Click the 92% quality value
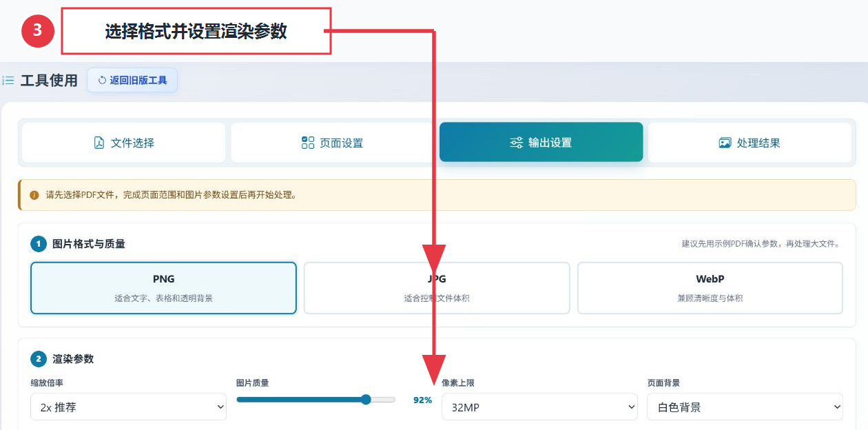This screenshot has width=868, height=430. coord(422,400)
